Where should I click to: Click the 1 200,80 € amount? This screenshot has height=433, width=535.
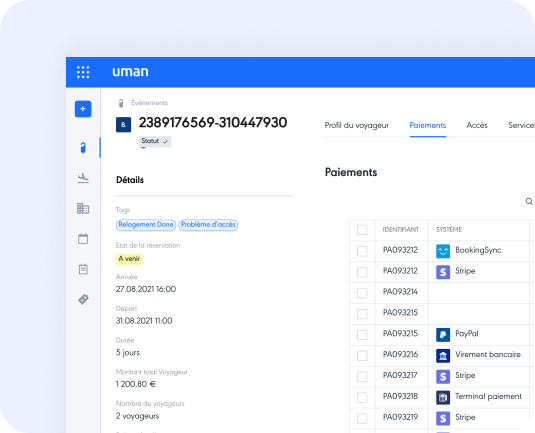135,384
